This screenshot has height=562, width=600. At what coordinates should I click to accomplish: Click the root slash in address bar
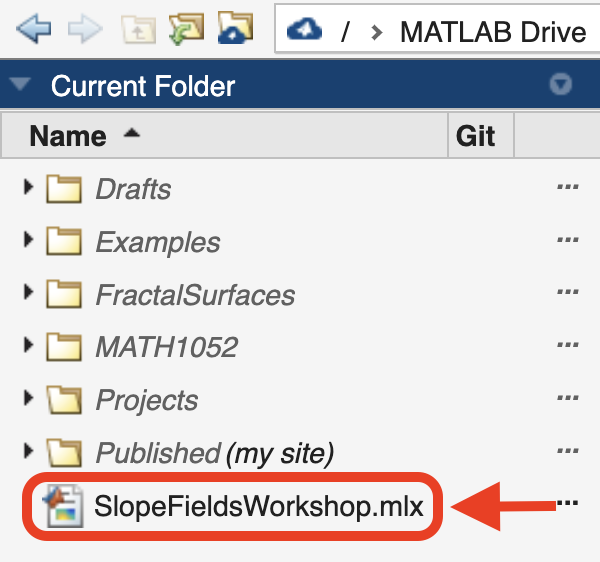[346, 31]
